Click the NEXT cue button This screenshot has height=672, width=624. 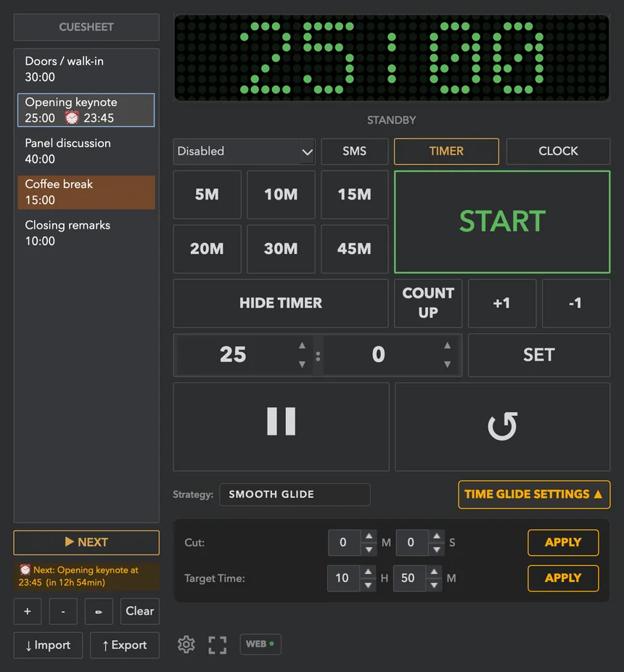tap(86, 543)
